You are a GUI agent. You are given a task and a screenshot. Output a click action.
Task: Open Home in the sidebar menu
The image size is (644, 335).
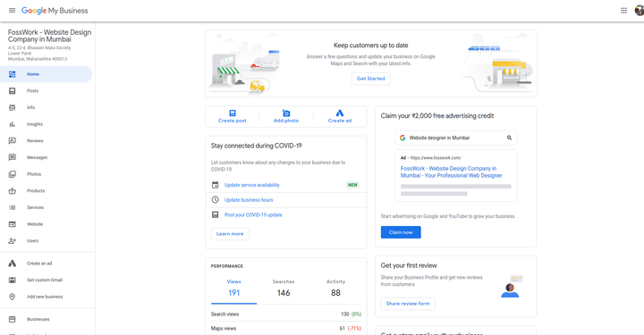[x=46, y=74]
